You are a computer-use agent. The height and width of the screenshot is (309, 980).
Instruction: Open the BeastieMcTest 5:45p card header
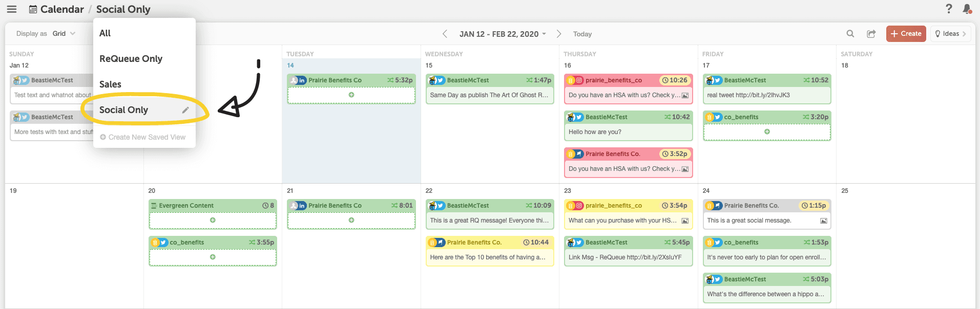[629, 242]
